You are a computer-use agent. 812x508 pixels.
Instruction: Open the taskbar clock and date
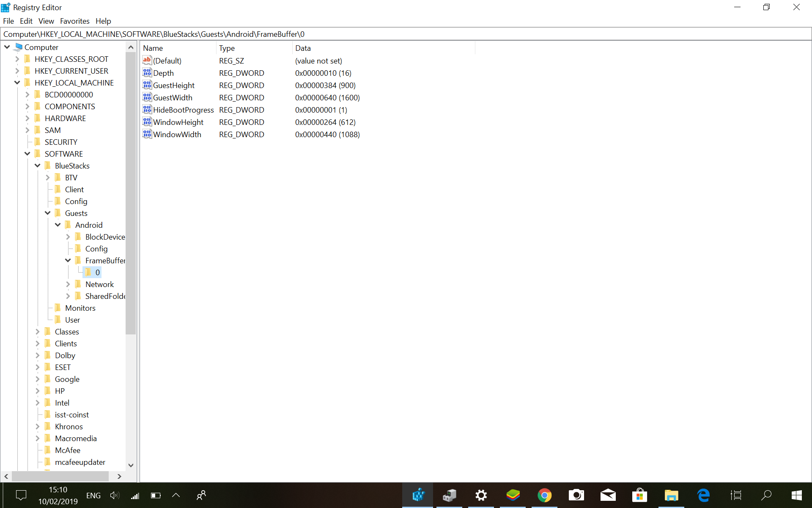point(58,495)
